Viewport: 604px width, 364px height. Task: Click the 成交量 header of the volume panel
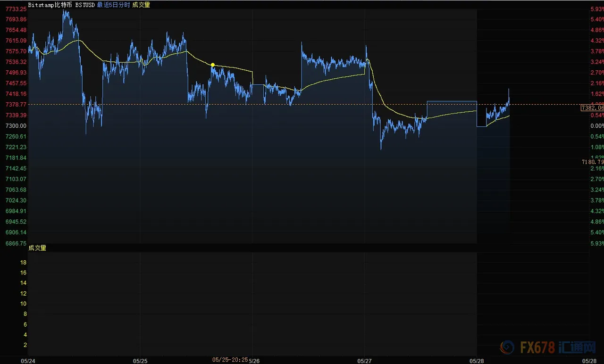[37, 248]
